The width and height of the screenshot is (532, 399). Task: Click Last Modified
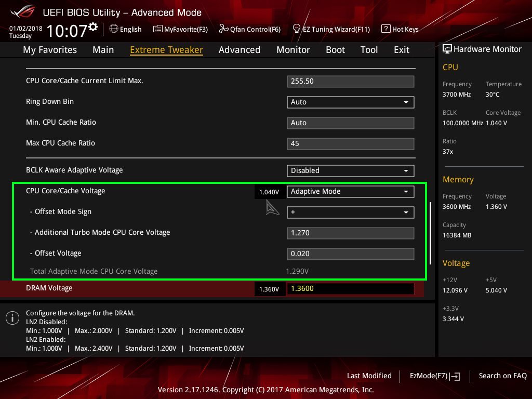tap(369, 376)
